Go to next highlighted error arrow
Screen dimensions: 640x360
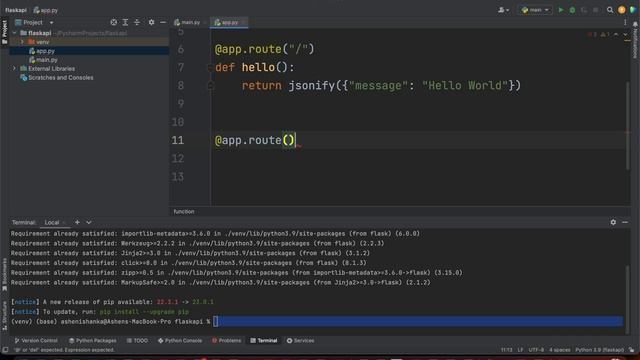coord(625,35)
